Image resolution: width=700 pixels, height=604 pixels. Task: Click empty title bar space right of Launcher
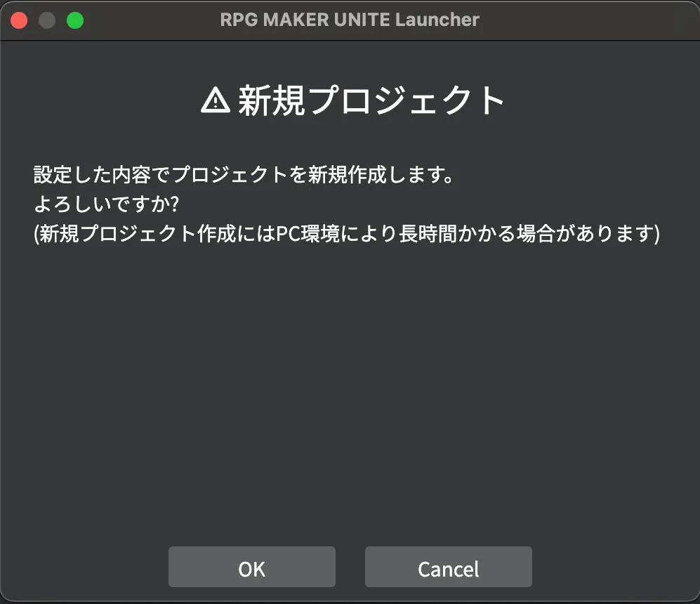click(x=581, y=20)
